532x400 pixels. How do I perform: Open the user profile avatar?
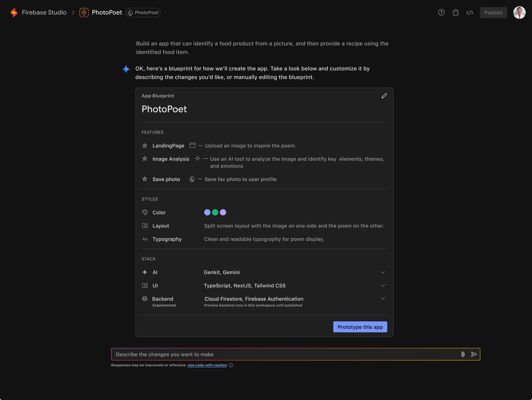(519, 13)
